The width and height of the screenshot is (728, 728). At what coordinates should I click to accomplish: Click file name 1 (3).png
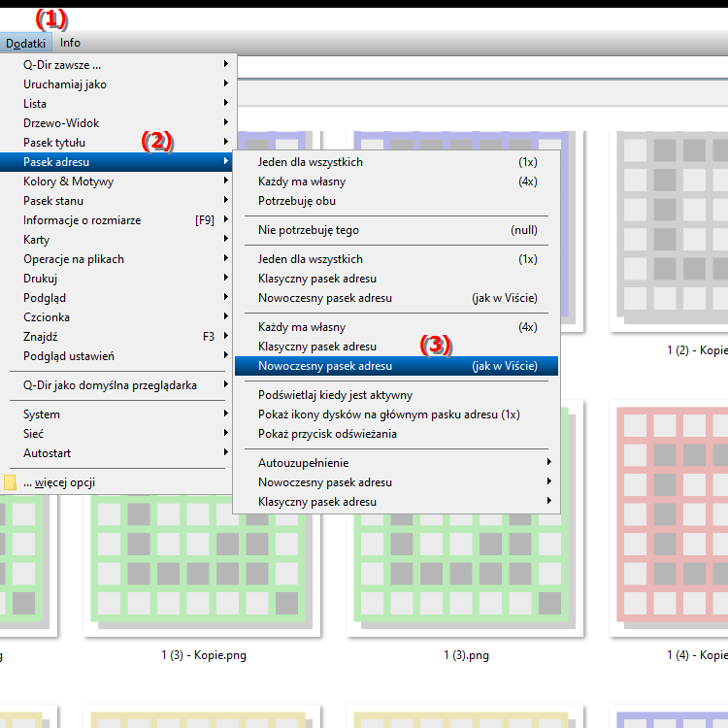(x=466, y=655)
